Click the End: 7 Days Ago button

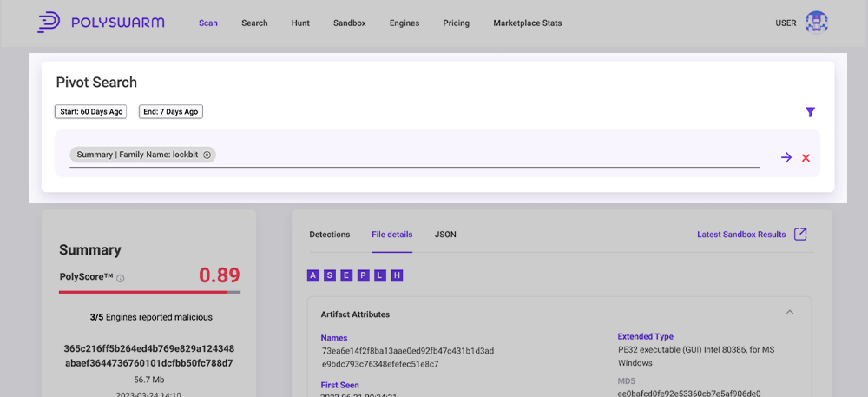point(170,111)
